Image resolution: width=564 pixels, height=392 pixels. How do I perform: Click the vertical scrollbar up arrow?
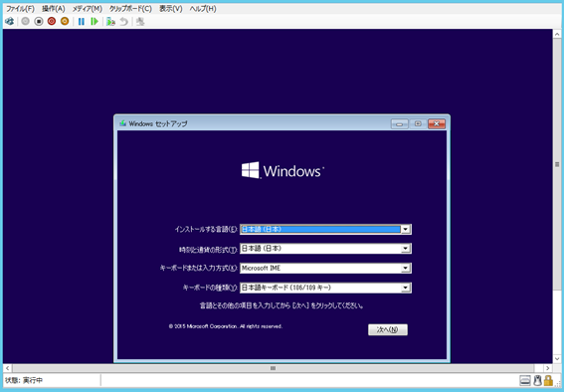tap(557, 34)
